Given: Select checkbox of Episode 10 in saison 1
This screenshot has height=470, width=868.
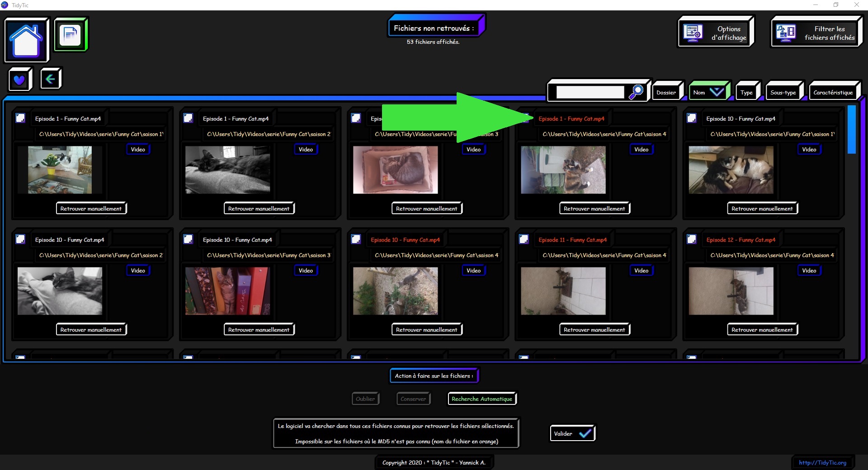Looking at the screenshot, I should [x=692, y=118].
